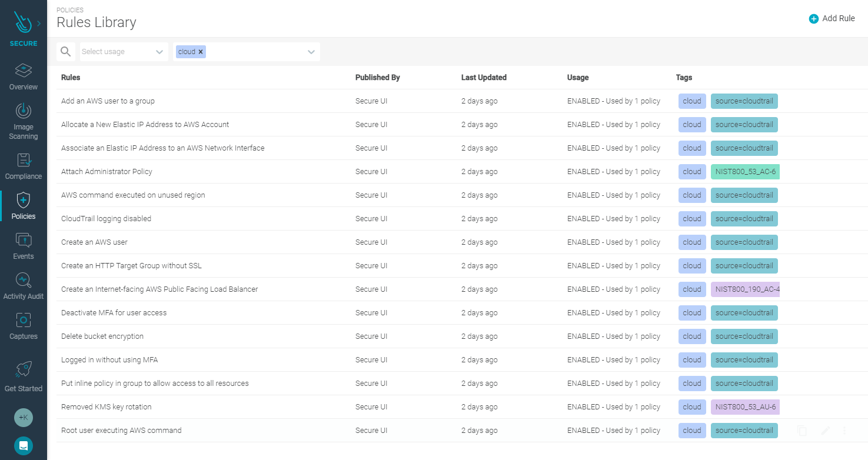
Task: Click source=cloudtrail tag on 'Create an AWS user' row
Action: point(744,242)
